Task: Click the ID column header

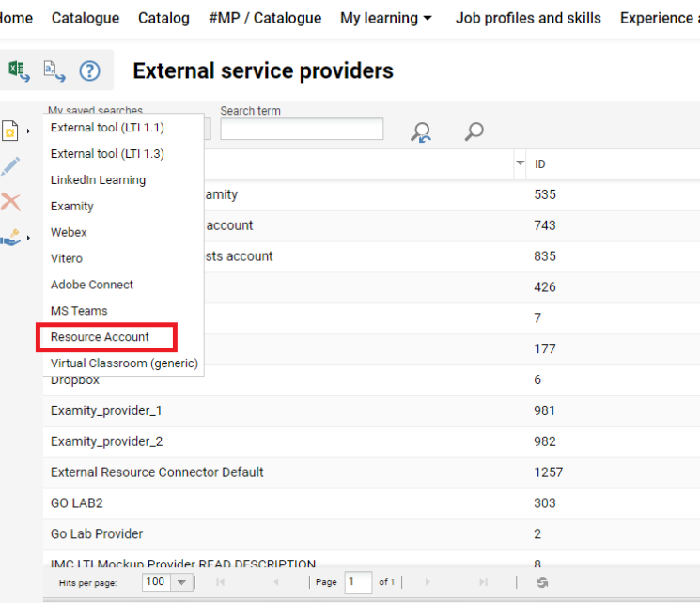Action: (539, 164)
